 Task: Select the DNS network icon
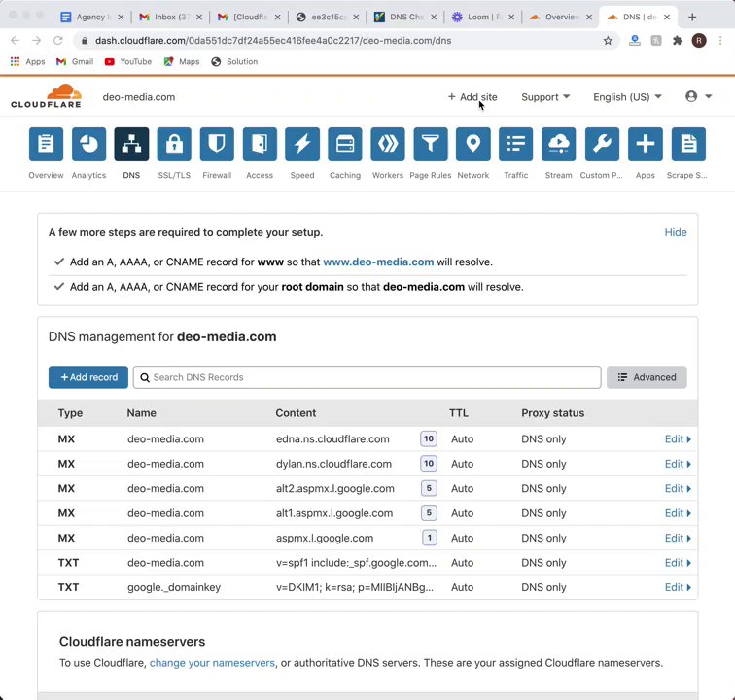click(x=131, y=144)
